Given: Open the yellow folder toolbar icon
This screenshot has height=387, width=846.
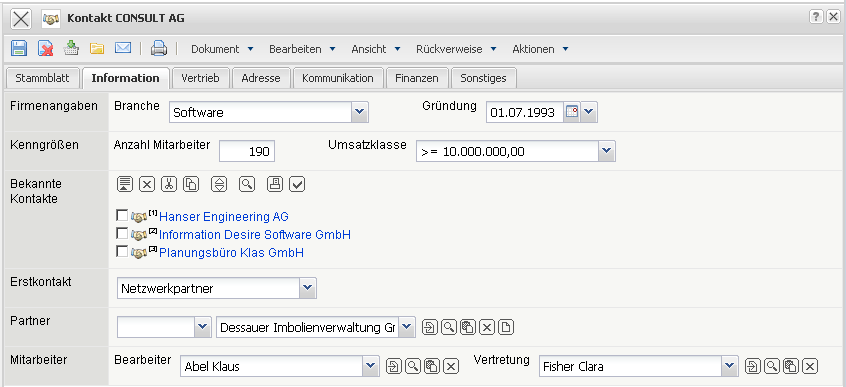Looking at the screenshot, I should pos(97,48).
